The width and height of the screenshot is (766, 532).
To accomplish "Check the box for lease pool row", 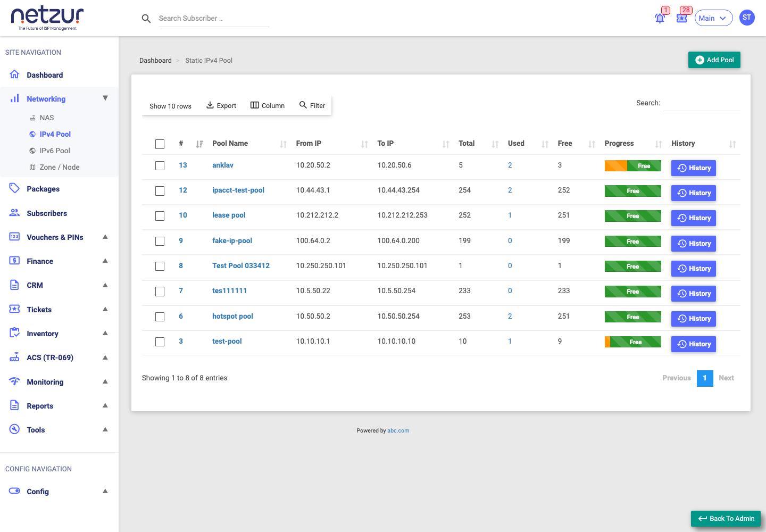I will click(x=160, y=215).
